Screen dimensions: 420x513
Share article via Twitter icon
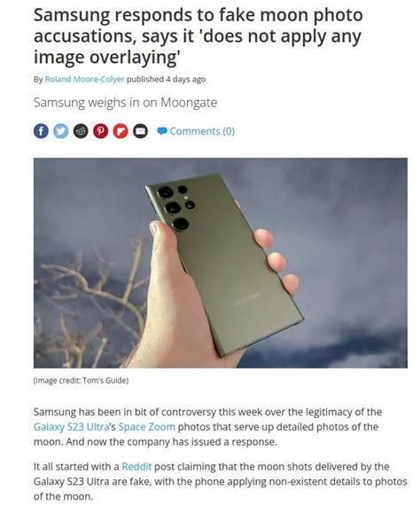tap(61, 131)
